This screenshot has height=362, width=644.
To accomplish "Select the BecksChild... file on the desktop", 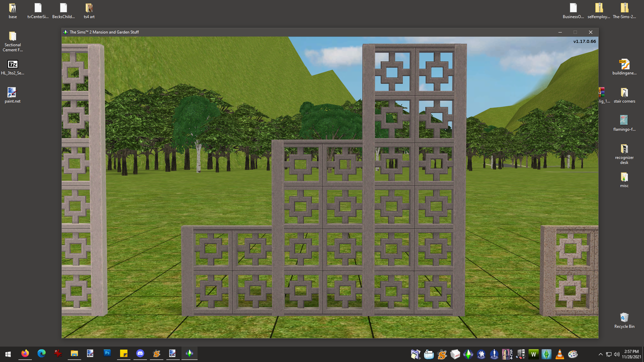I will pos(63,11).
